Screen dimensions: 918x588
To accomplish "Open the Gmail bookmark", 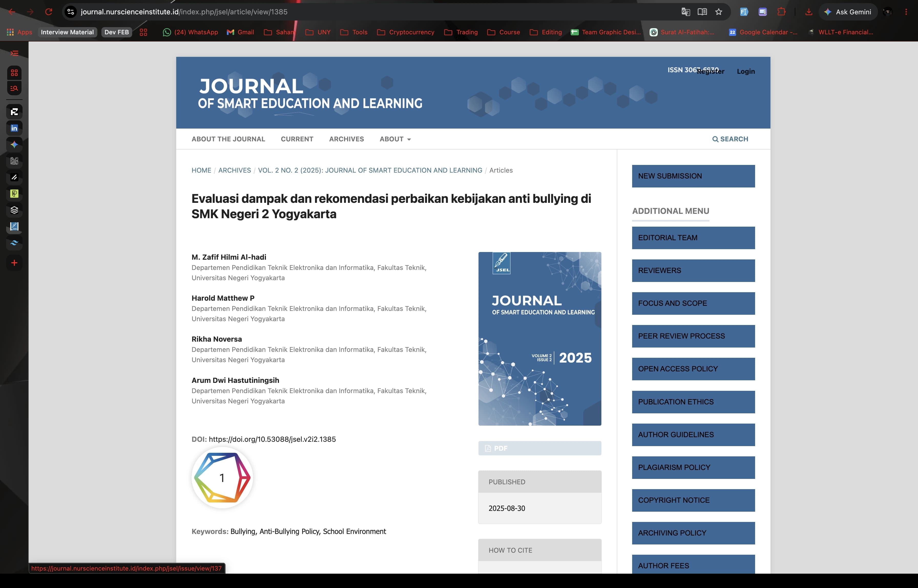I will click(240, 32).
